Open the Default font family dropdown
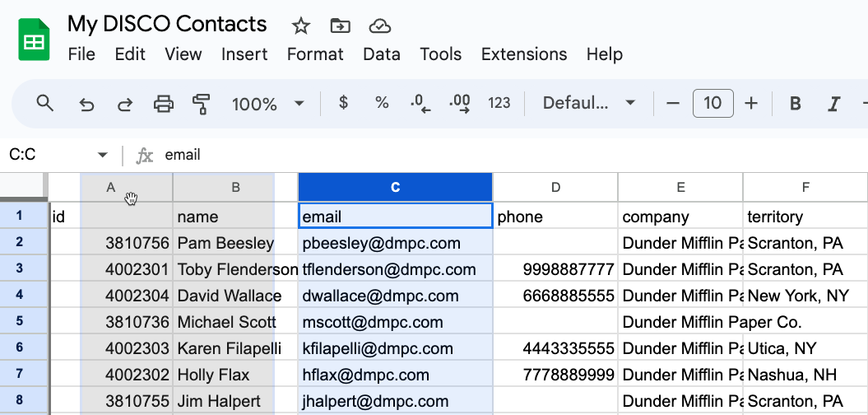The height and width of the screenshot is (415, 868). coord(589,103)
